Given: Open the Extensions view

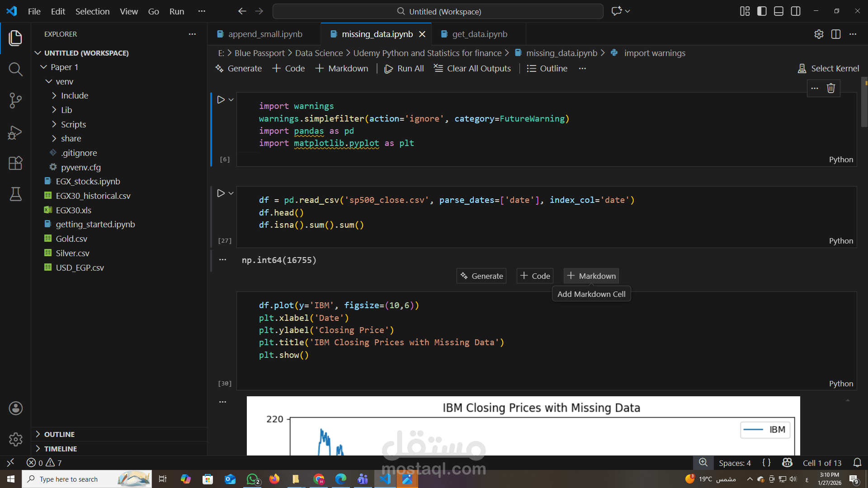Looking at the screenshot, I should (x=15, y=163).
